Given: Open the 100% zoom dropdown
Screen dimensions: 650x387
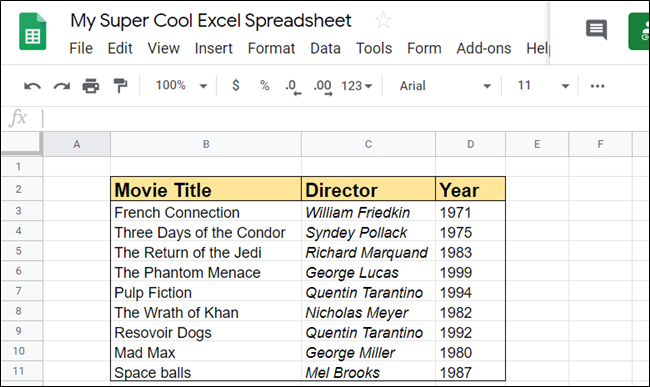Looking at the screenshot, I should 181,86.
